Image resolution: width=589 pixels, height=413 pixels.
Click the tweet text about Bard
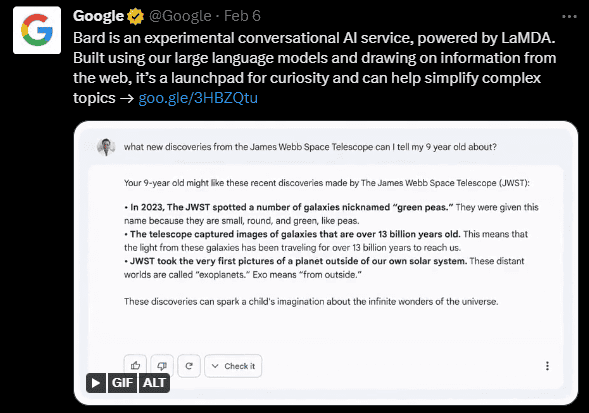[314, 68]
